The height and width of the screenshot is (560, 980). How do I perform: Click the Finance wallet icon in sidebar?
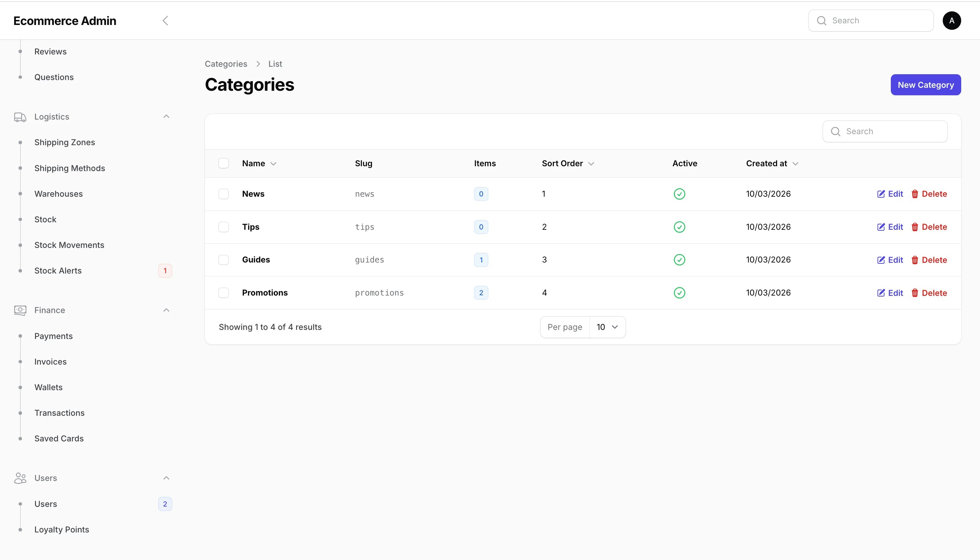(20, 310)
